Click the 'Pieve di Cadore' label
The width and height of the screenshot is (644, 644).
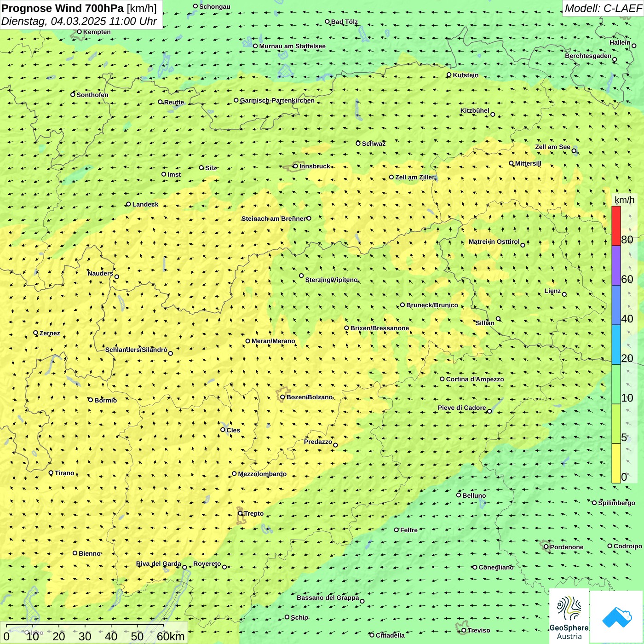462,408
